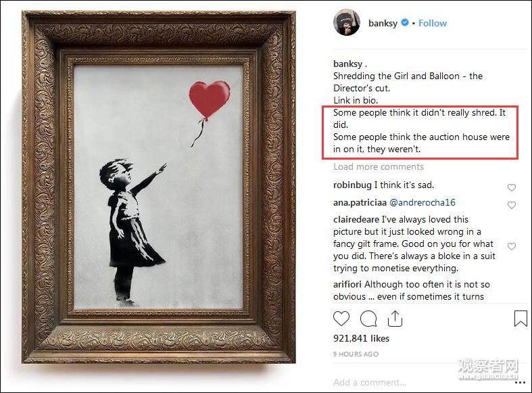
Task: Click banksy's profile avatar
Action: 346,23
